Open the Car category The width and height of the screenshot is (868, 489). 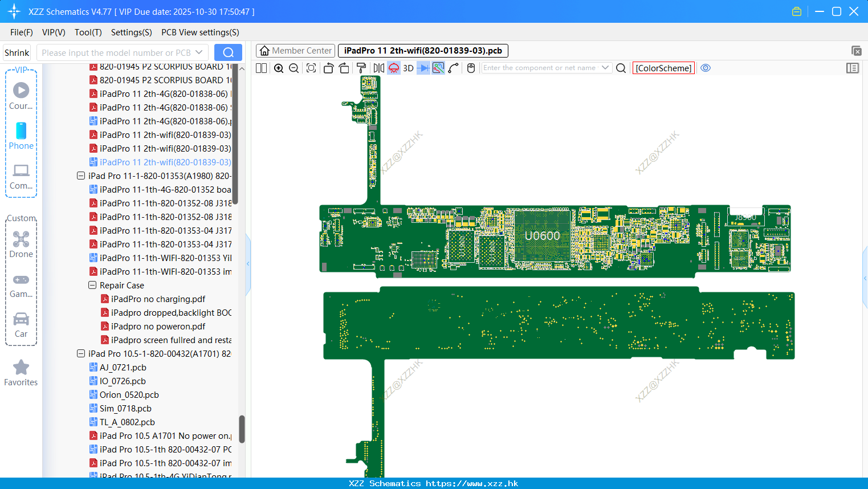pos(21,324)
